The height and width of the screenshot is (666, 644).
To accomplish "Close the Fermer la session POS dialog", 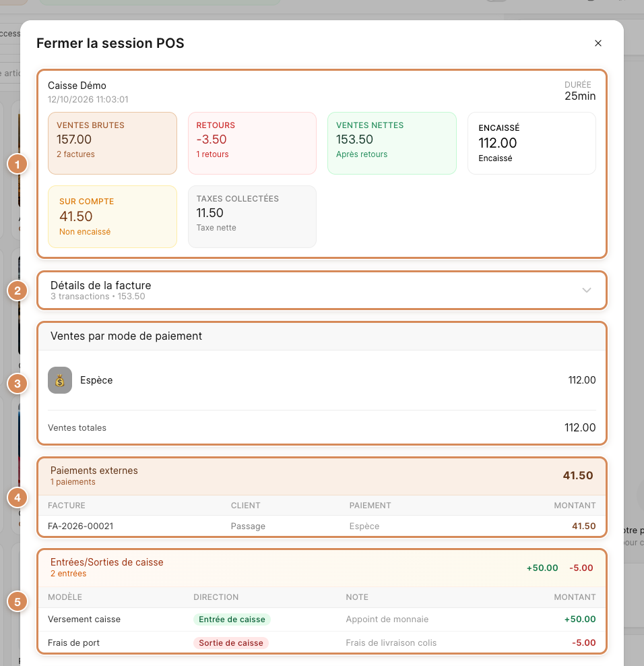I will click(x=598, y=43).
